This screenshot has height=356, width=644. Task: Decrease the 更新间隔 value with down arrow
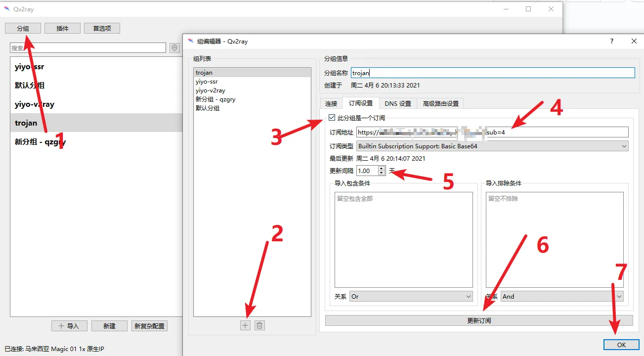point(381,173)
